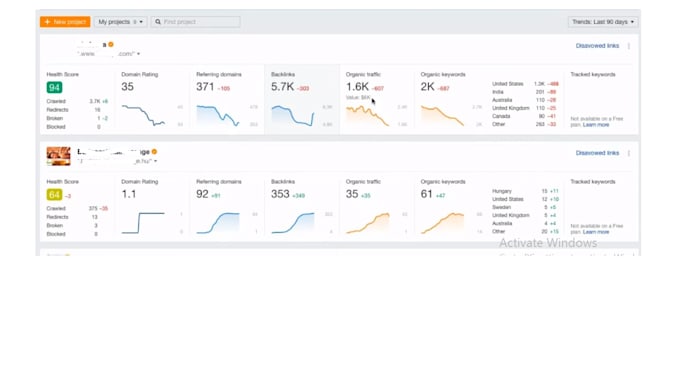Open the Backlinks chart showing 353
680x382 pixels.
point(293,222)
